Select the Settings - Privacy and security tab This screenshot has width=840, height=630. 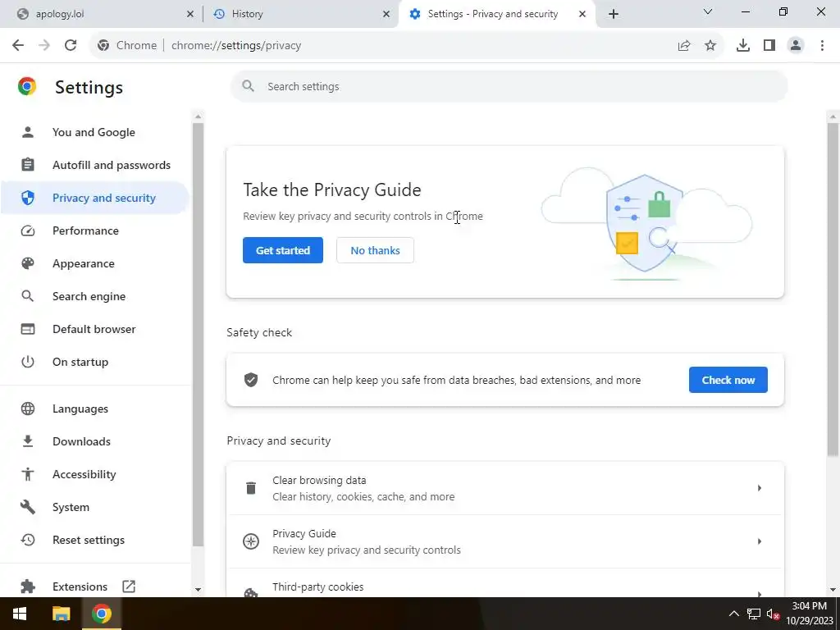(x=496, y=14)
